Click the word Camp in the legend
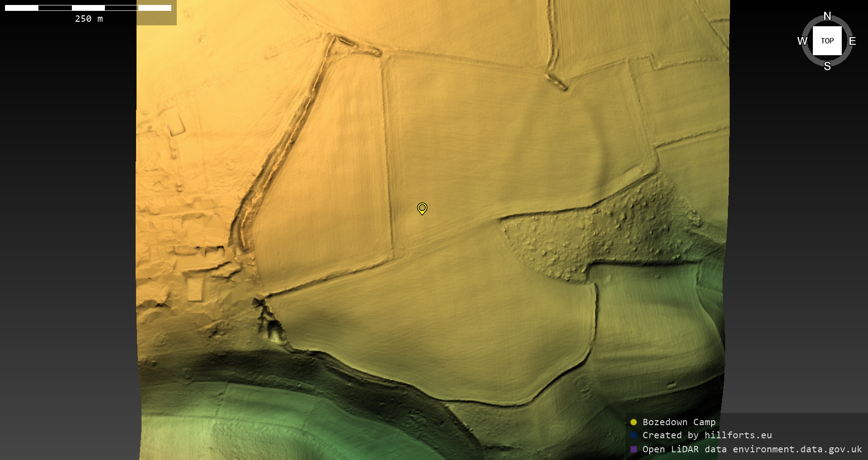Image resolution: width=868 pixels, height=460 pixels. [x=704, y=422]
